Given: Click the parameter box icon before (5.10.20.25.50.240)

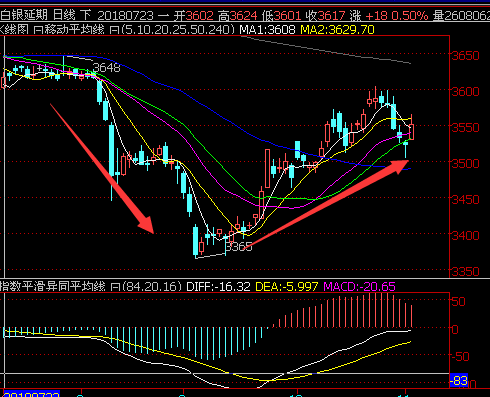Looking at the screenshot, I should click(114, 30).
